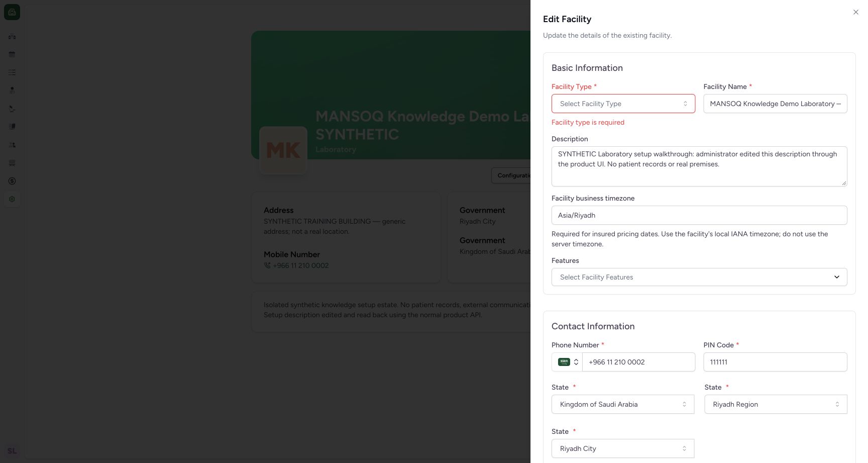This screenshot has height=463, width=868.
Task: Open the settings gear sidebar icon
Action: (x=12, y=199)
